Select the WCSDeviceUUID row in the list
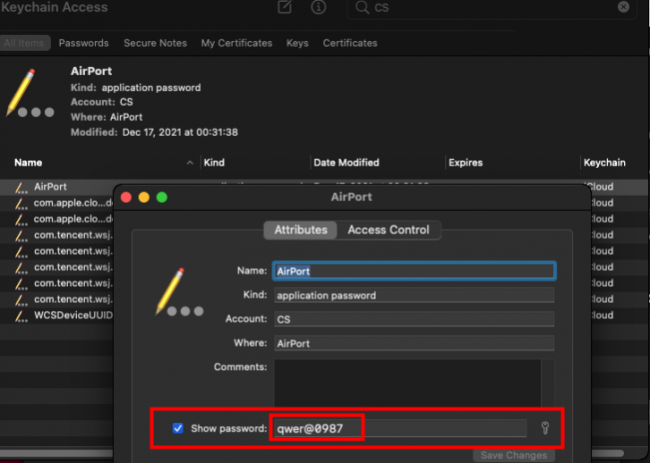 tap(57, 315)
